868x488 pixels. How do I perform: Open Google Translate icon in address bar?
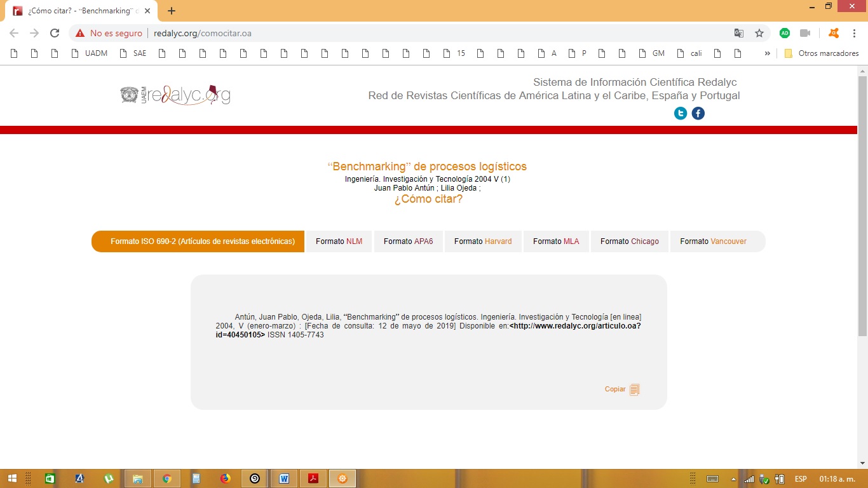coord(738,33)
